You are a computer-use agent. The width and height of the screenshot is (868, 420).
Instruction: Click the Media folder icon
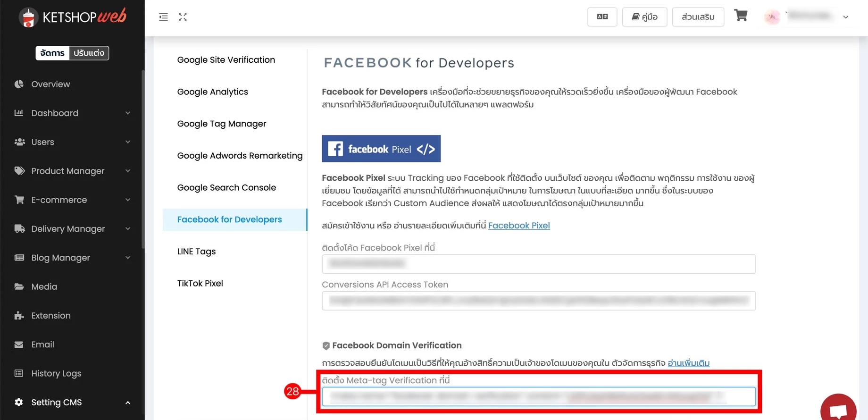pyautogui.click(x=19, y=286)
